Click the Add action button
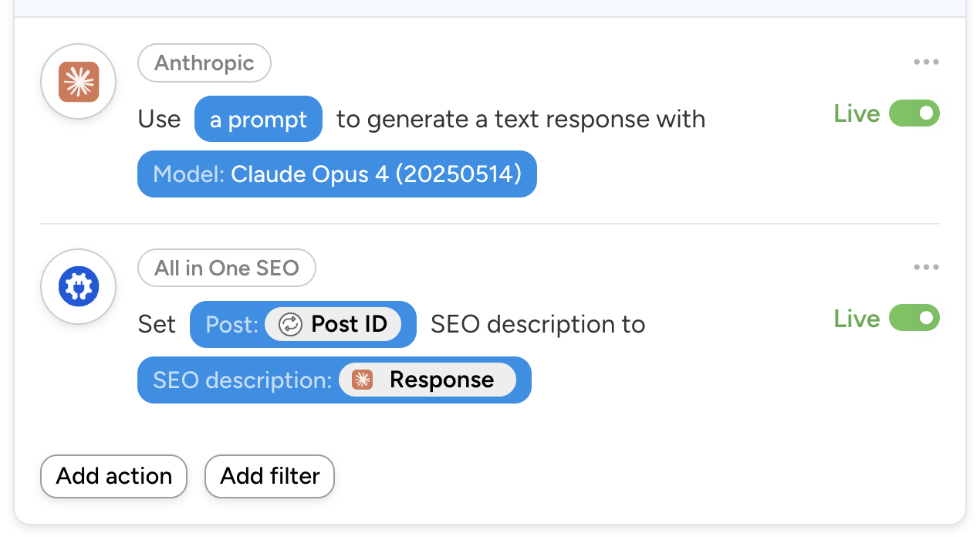 click(113, 476)
